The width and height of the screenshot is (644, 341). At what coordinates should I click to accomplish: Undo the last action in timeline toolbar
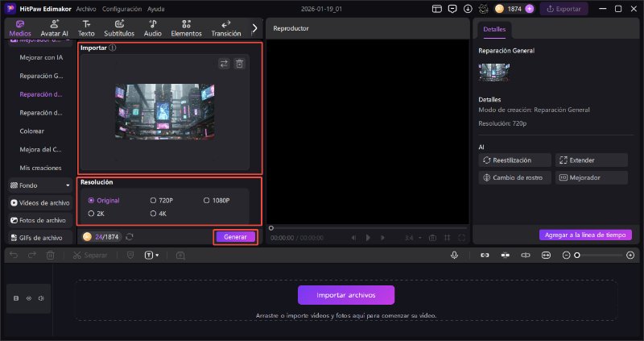[14, 256]
